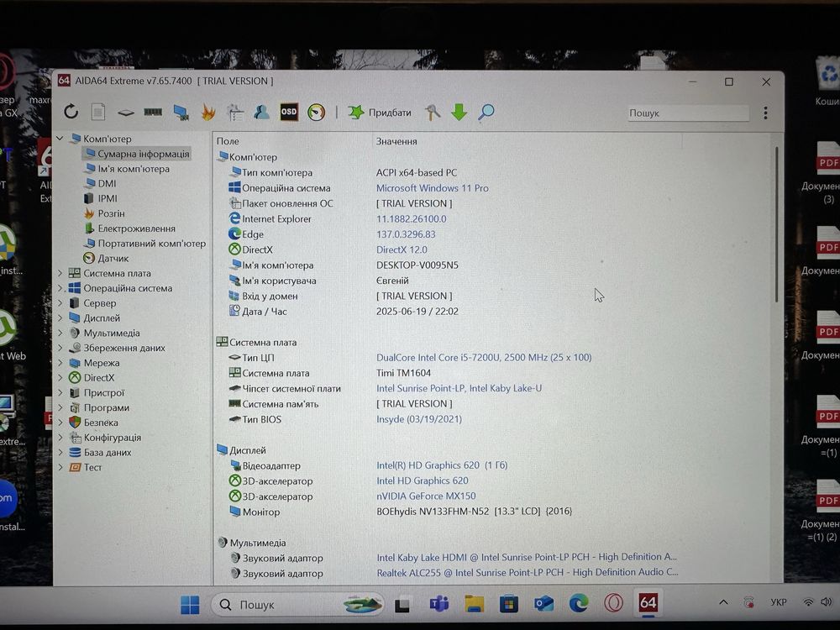Select Сумарна інформація in the tree
The image size is (840, 630).
[x=137, y=154]
